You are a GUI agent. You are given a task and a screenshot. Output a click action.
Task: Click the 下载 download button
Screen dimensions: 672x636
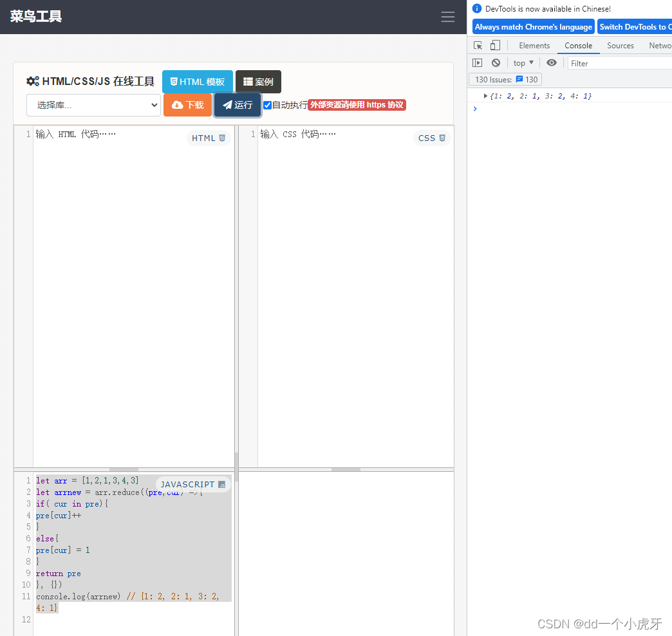click(x=188, y=105)
